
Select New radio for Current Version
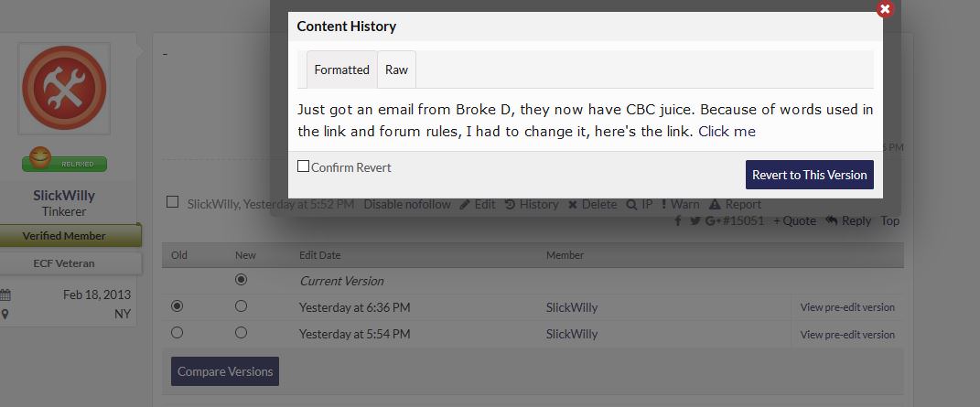click(x=241, y=280)
